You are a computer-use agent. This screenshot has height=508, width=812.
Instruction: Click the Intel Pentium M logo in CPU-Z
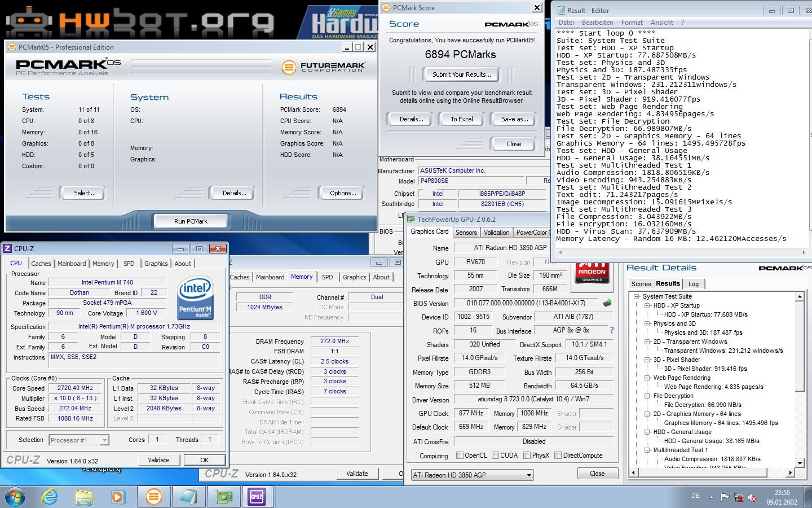(195, 299)
